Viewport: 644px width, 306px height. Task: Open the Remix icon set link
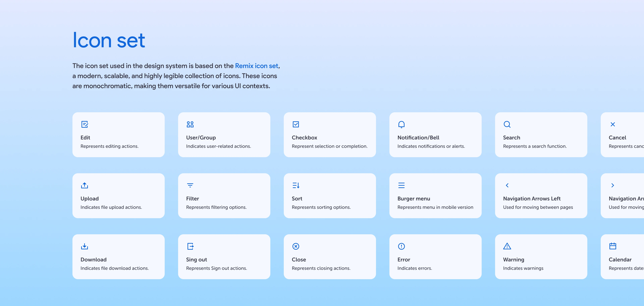[x=256, y=66]
